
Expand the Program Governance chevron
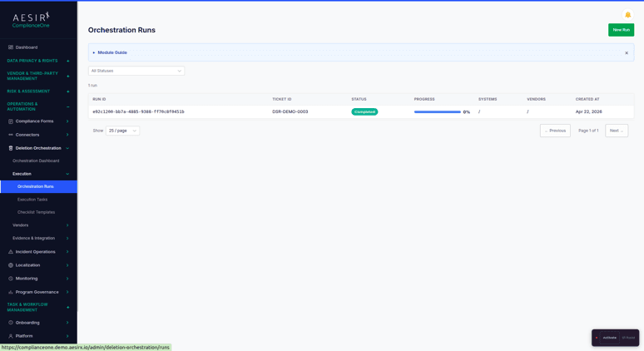click(x=67, y=292)
